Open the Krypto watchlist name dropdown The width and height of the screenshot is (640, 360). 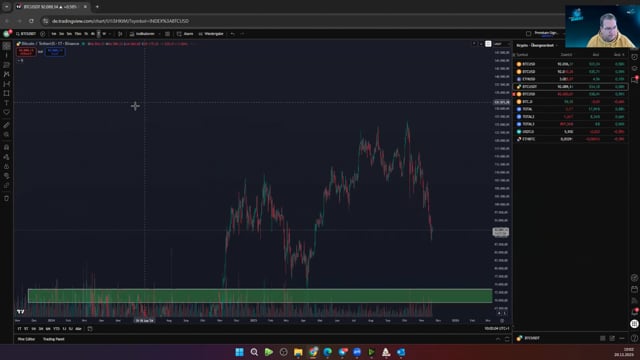[537, 45]
